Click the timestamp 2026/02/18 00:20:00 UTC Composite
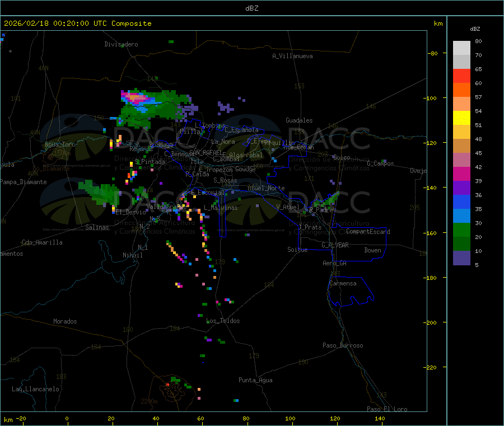 click(x=77, y=24)
